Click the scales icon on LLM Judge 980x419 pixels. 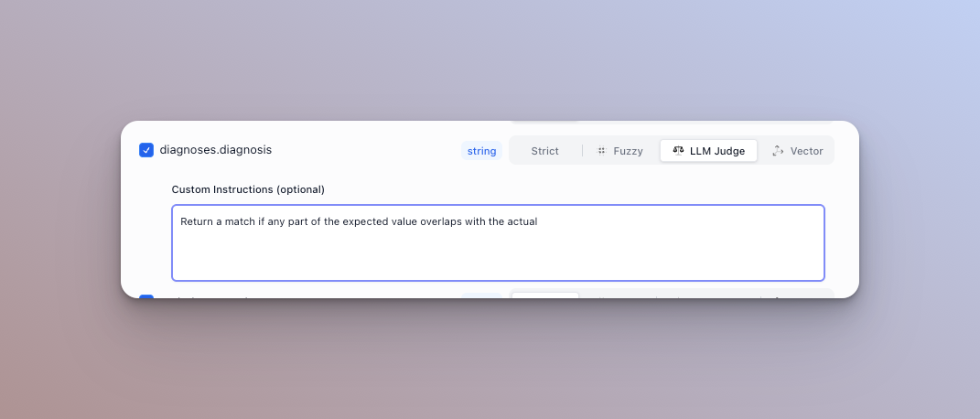[x=678, y=151]
